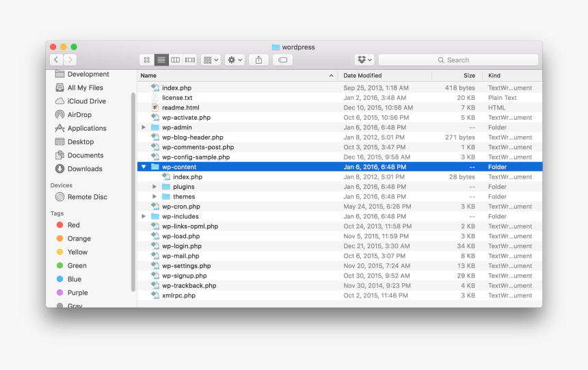Go back with the left arrow button

56,60
